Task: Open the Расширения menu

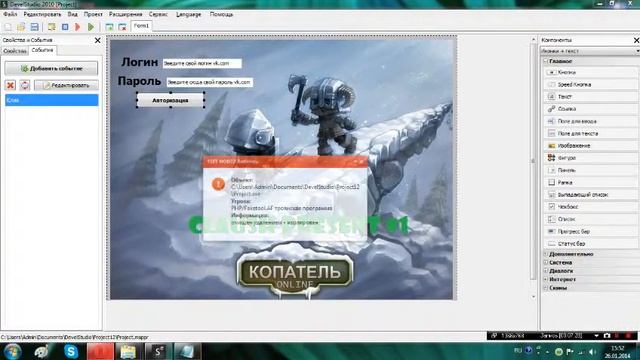Action: 126,14
